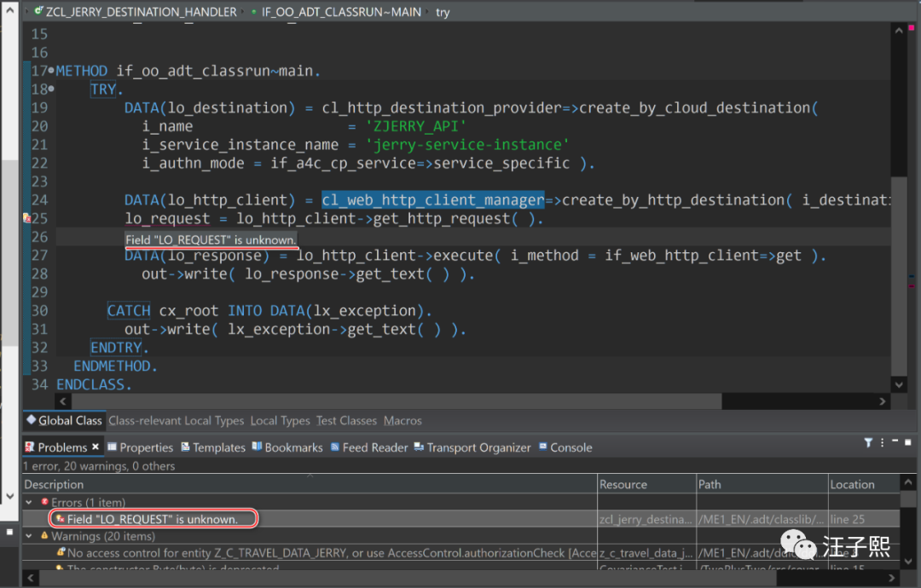The width and height of the screenshot is (921, 588).
Task: Switch to the Local Types tab
Action: pyautogui.click(x=280, y=421)
